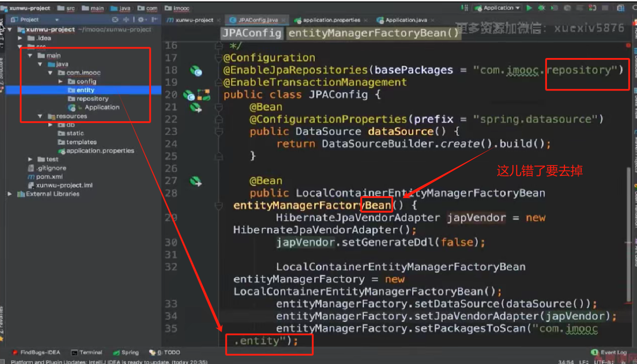Collapse the java folder node
Viewport: 637px width, 364px height.
coord(40,64)
